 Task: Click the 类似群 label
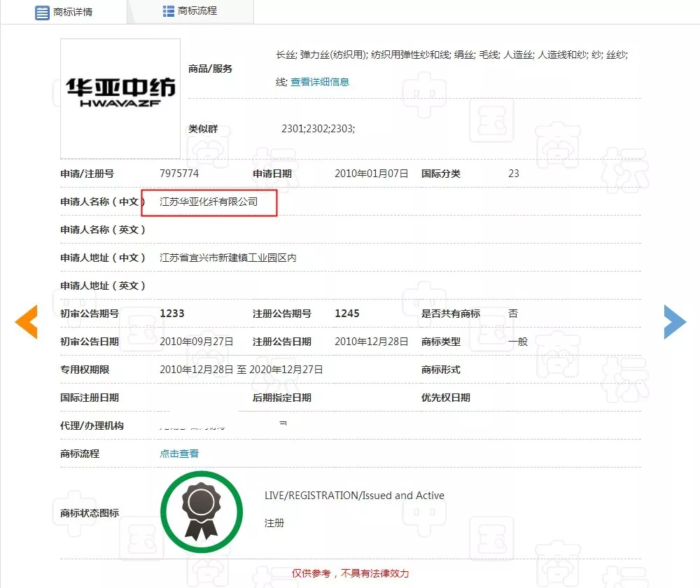(203, 129)
